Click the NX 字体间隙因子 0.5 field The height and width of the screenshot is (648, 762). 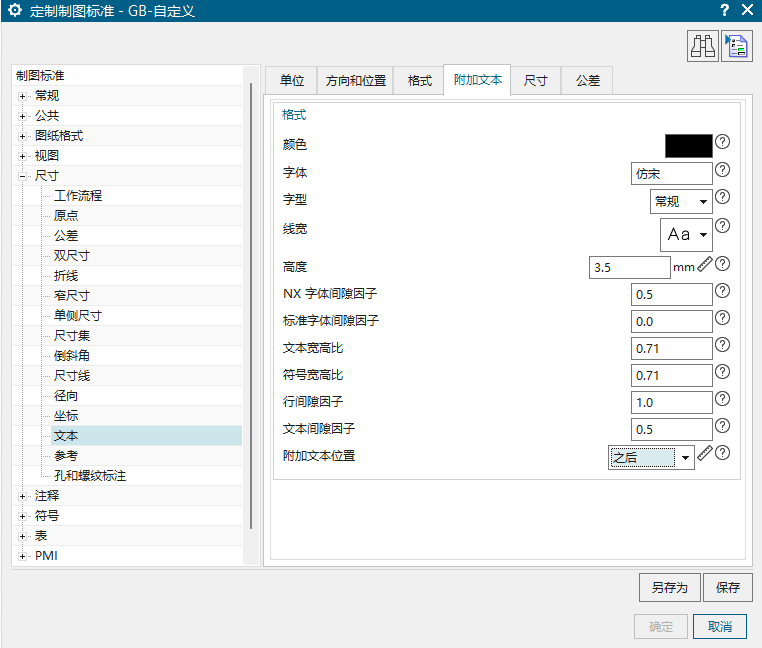click(x=671, y=295)
